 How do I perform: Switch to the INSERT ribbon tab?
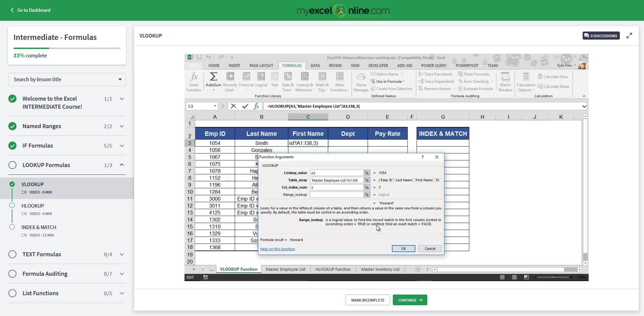pyautogui.click(x=234, y=65)
